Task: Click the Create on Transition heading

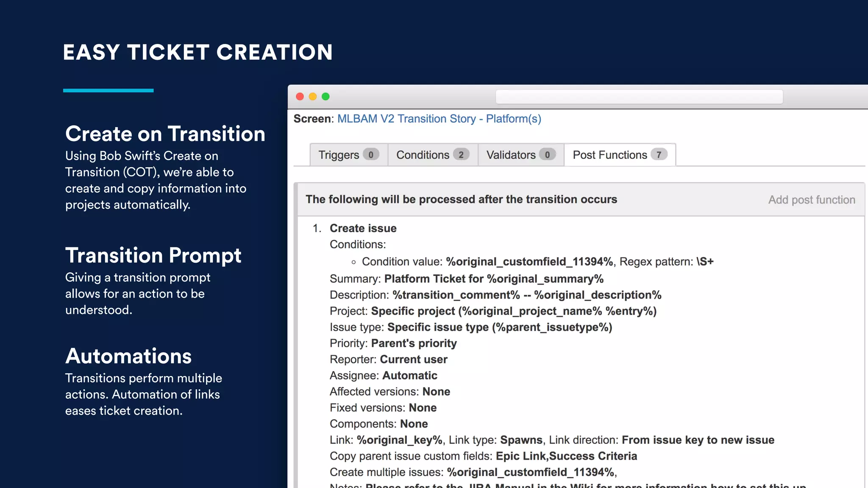Action: point(165,134)
